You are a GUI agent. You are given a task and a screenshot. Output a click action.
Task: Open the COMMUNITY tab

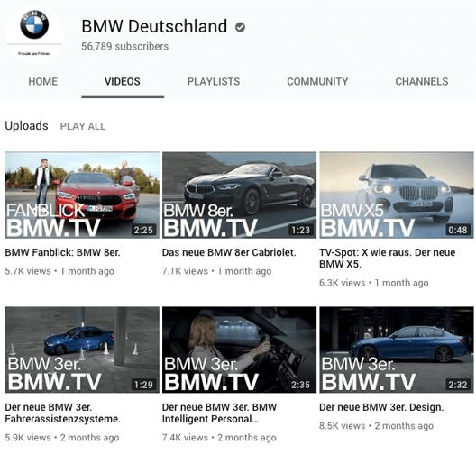[x=317, y=82]
